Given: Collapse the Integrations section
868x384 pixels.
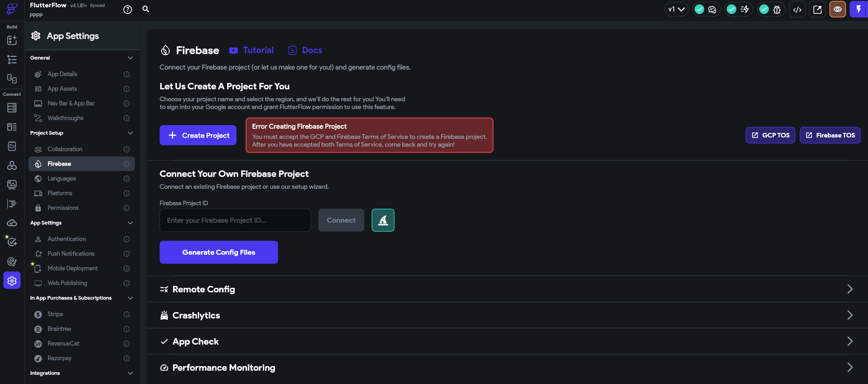Looking at the screenshot, I should [130, 373].
